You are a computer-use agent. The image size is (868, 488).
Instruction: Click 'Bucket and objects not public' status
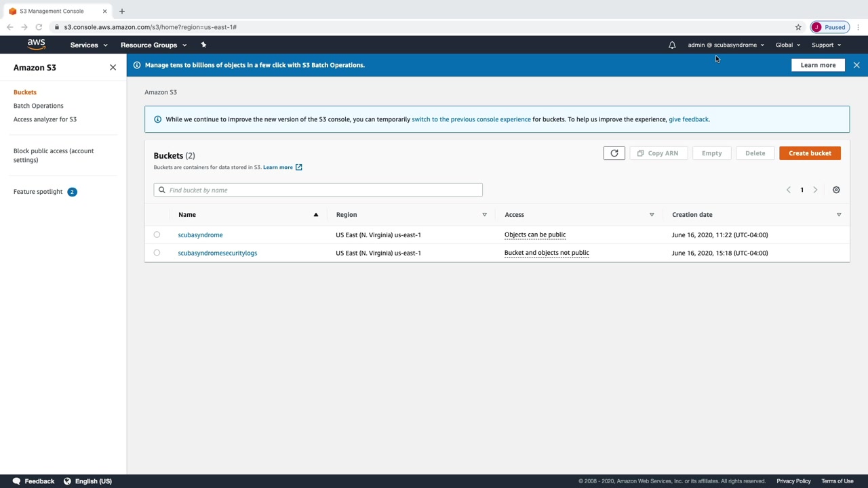tap(547, 253)
